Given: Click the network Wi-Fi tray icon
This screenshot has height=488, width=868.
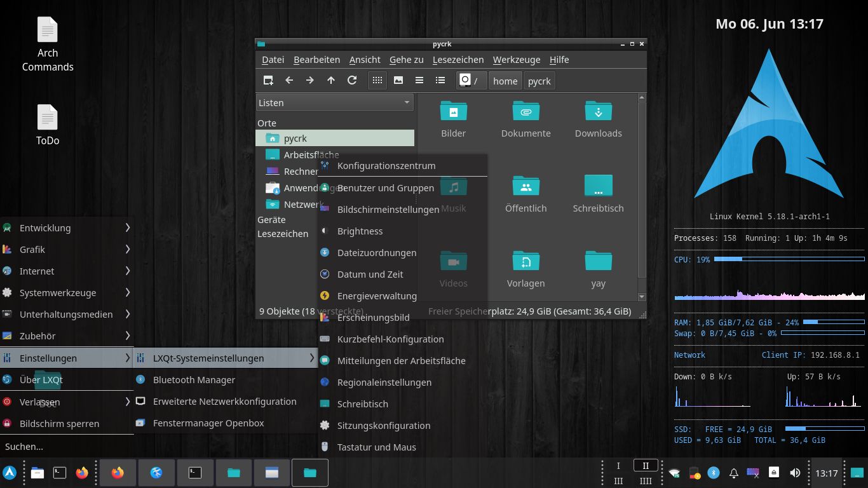Looking at the screenshot, I should [x=674, y=473].
